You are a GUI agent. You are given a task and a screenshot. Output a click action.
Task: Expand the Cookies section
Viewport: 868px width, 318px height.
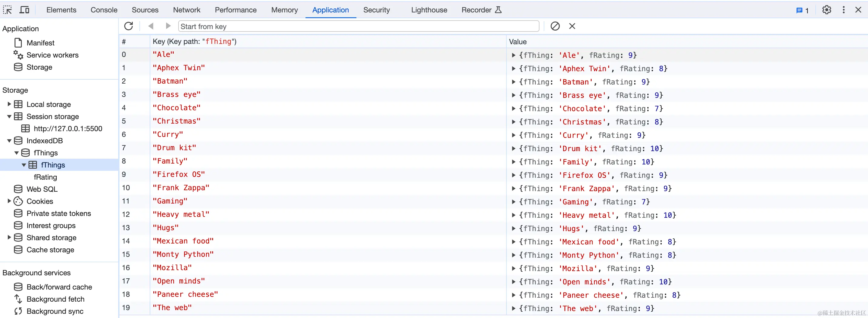[9, 201]
